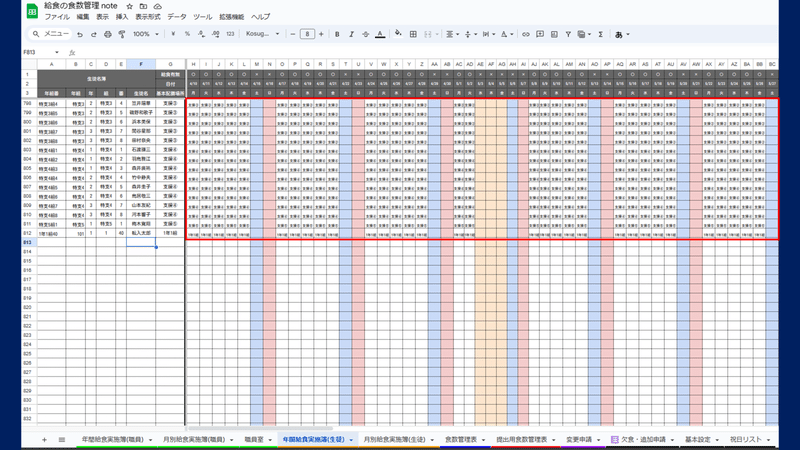Click the Insert chart icon
Image resolution: width=800 pixels, height=450 pixels.
coord(554,34)
